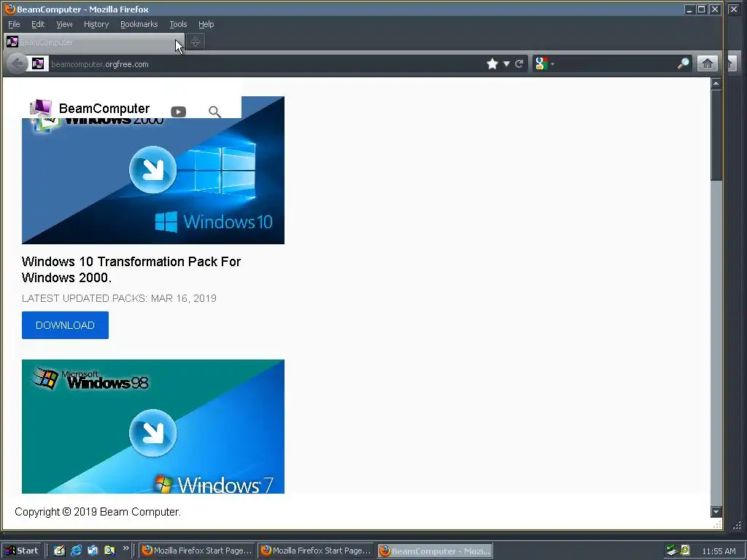Click the Windows 98 to Windows 7 banner
The width and height of the screenshot is (747, 560).
[x=153, y=426]
